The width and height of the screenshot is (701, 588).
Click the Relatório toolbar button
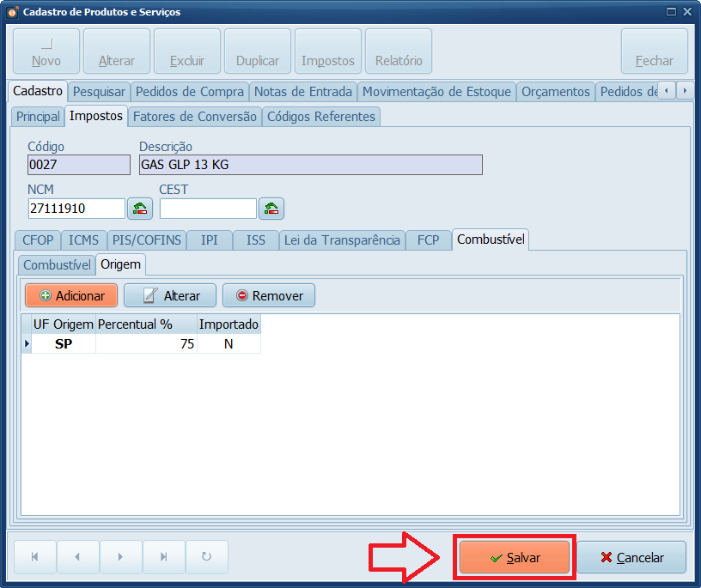[x=399, y=52]
